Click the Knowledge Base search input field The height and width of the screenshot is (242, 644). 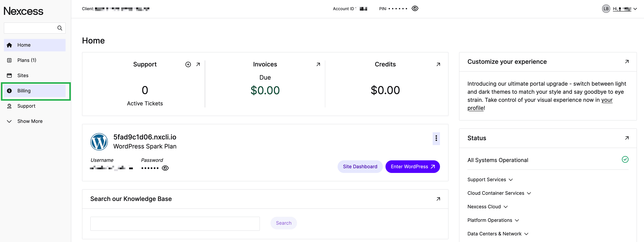175,223
